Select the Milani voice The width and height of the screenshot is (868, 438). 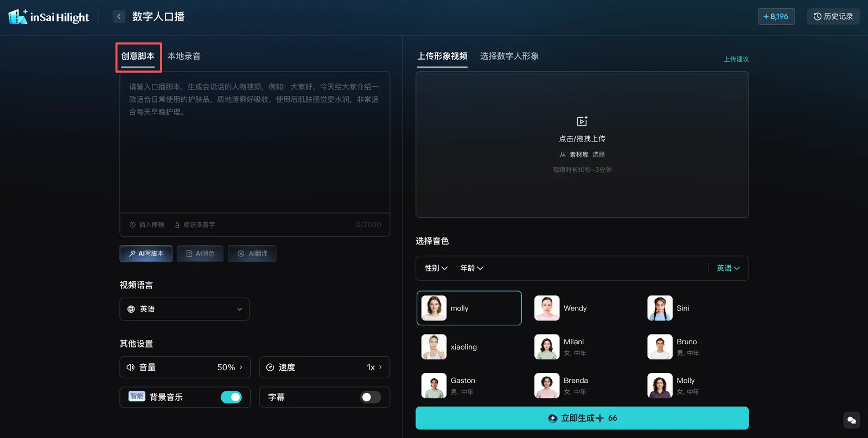(582, 347)
